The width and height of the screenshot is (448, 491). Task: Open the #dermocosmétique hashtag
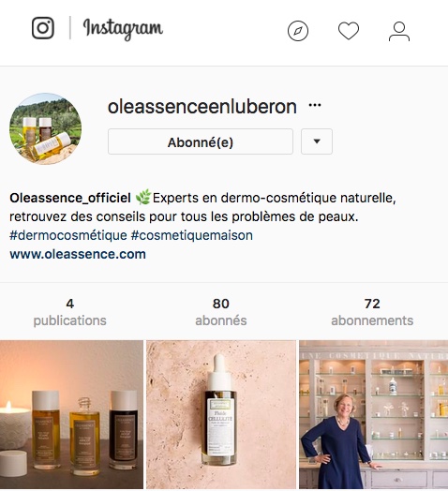[x=68, y=235]
